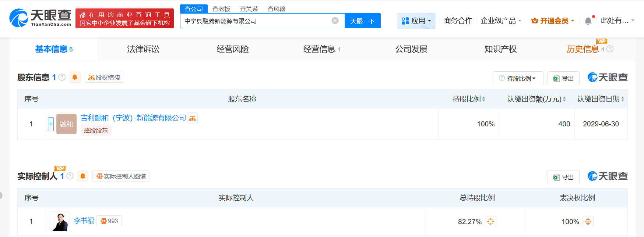
Task: Export the actual controller table with 导出
Action: pyautogui.click(x=563, y=177)
